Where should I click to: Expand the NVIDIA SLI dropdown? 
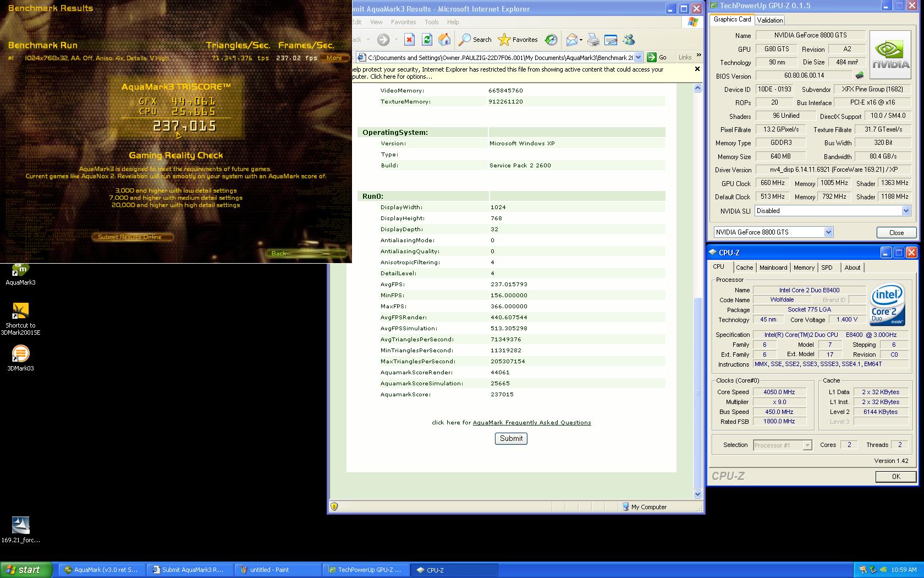point(906,211)
